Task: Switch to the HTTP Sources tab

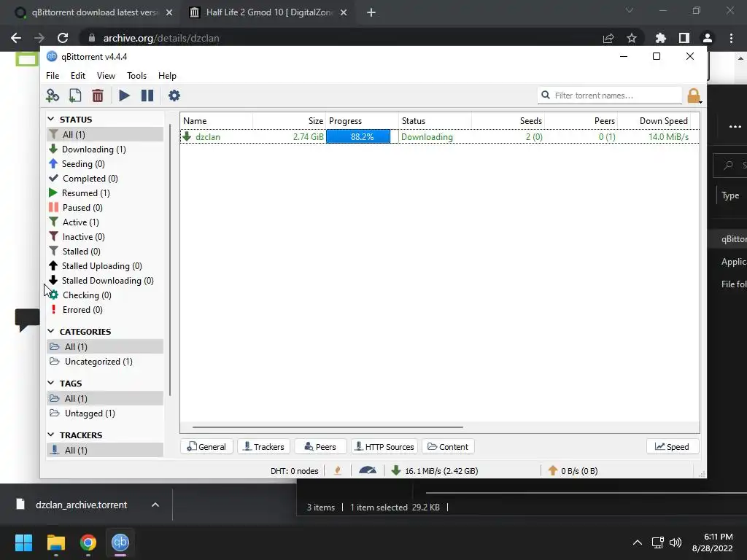Action: coord(384,447)
